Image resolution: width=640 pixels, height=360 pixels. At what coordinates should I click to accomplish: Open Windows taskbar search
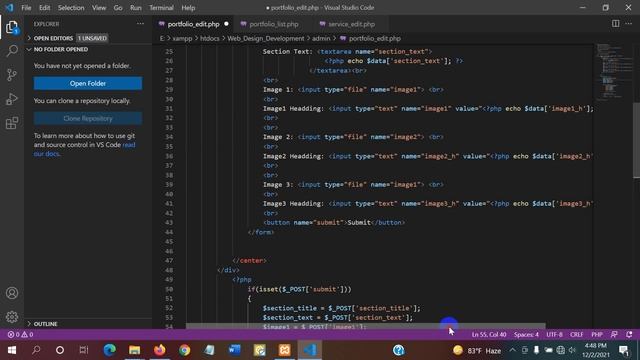point(36,350)
